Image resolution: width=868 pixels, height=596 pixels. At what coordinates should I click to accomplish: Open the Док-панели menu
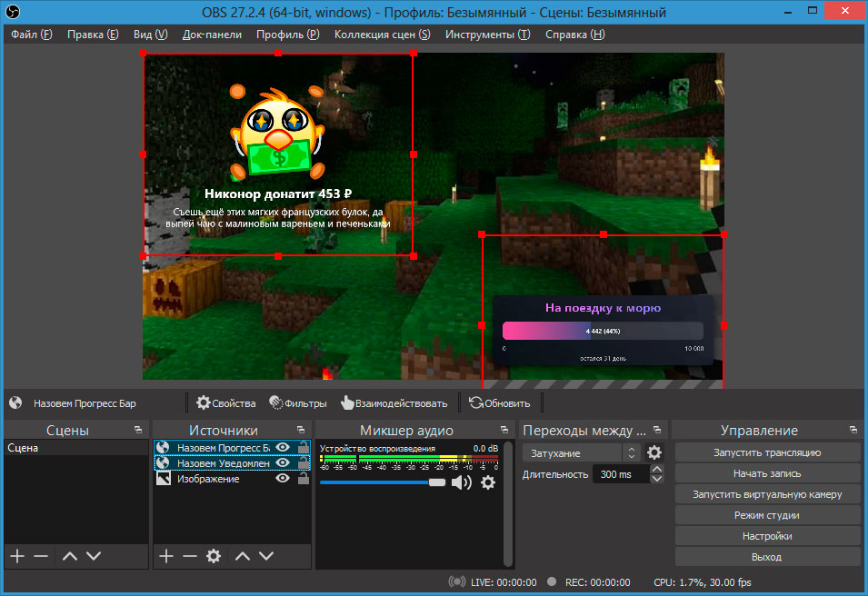(x=212, y=35)
